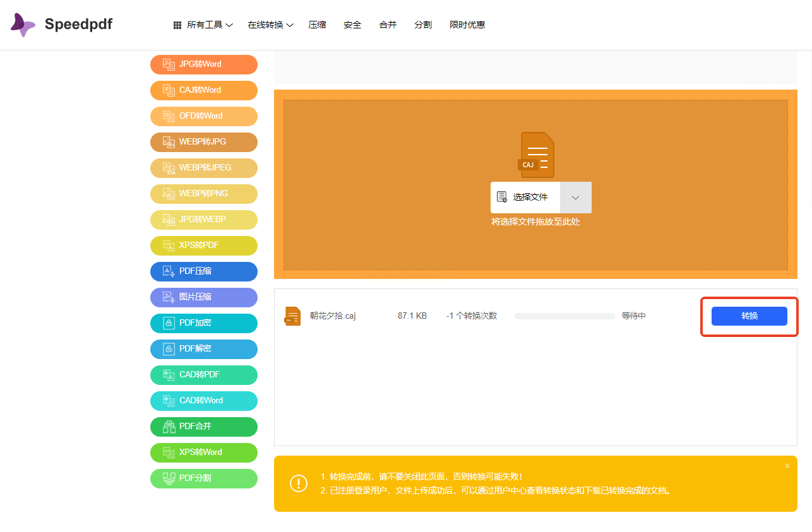812x532 pixels.
Task: Click the JPG转Word sidebar icon
Action: pos(169,64)
